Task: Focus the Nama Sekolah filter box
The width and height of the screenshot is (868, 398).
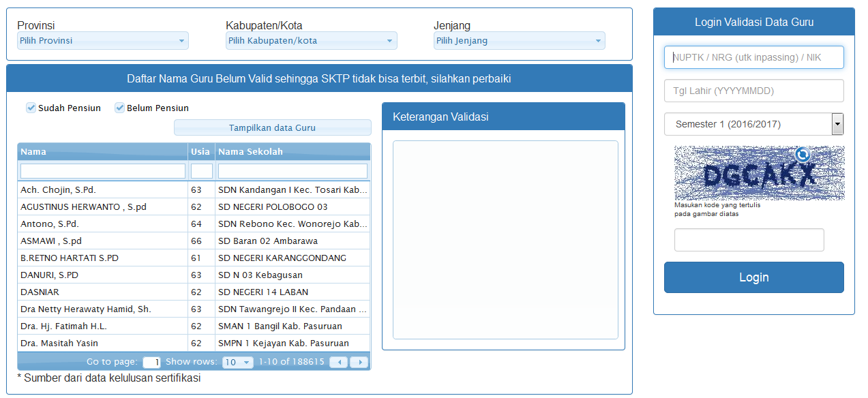Action: pyautogui.click(x=293, y=171)
